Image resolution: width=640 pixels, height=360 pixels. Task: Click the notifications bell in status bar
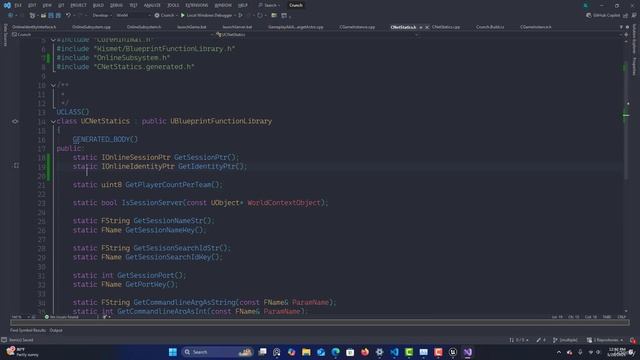click(633, 340)
